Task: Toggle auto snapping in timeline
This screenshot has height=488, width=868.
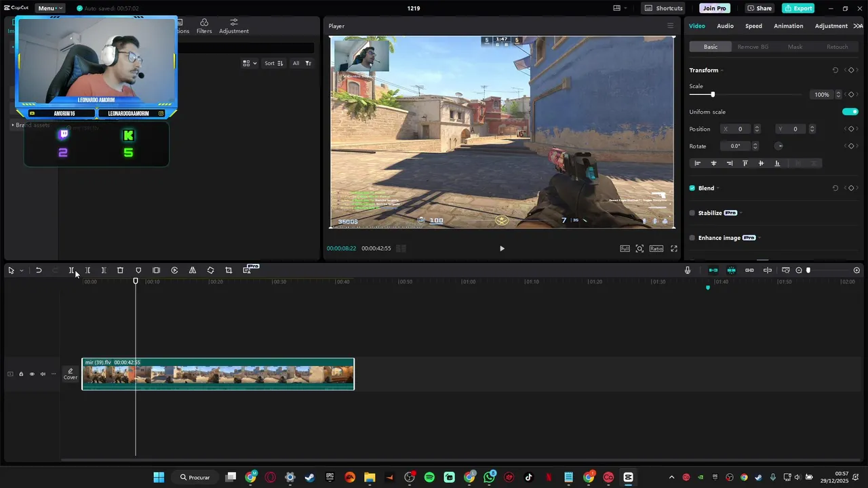Action: point(731,270)
